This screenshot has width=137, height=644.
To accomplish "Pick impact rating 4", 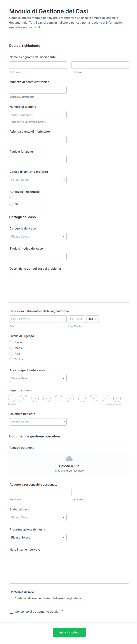I will [x=47, y=398].
